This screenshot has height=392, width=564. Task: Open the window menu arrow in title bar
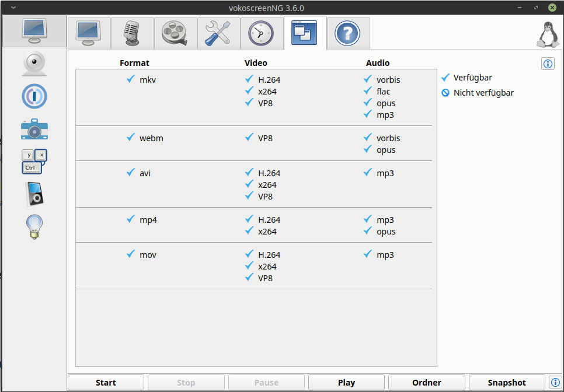click(13, 7)
